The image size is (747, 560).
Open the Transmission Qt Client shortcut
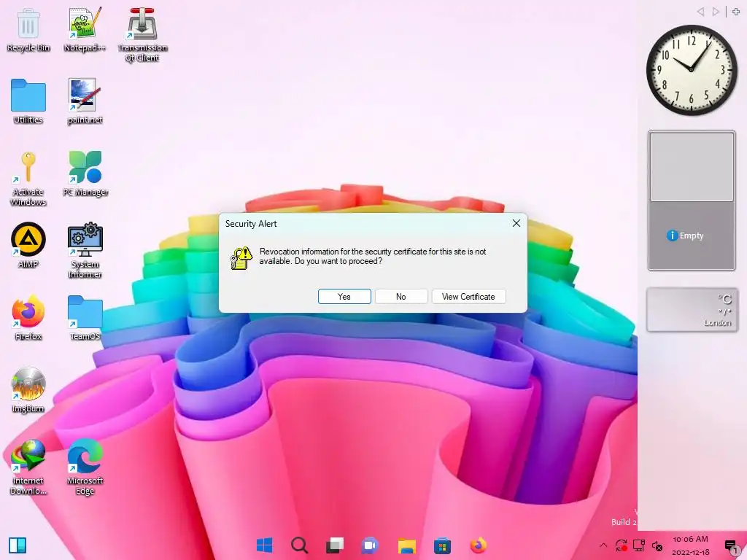click(x=142, y=34)
